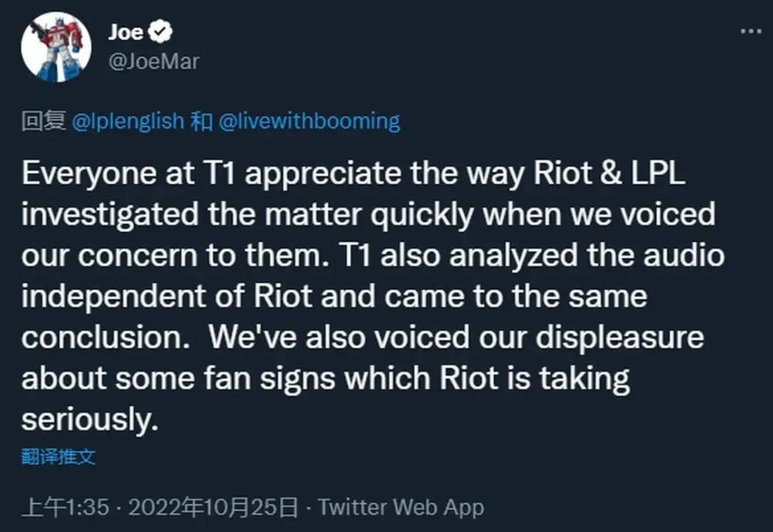Click the line starting "our concern to them"
The image size is (773, 532).
tap(373, 255)
